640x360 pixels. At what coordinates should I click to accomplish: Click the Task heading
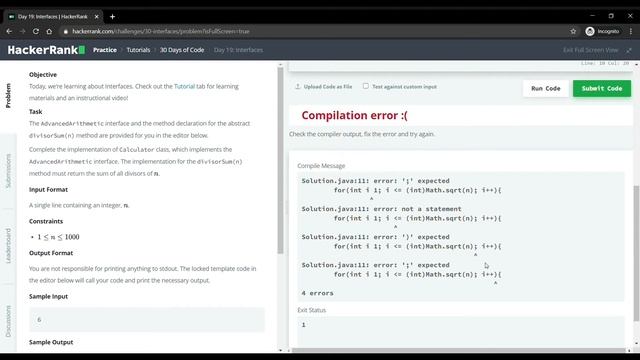click(36, 111)
